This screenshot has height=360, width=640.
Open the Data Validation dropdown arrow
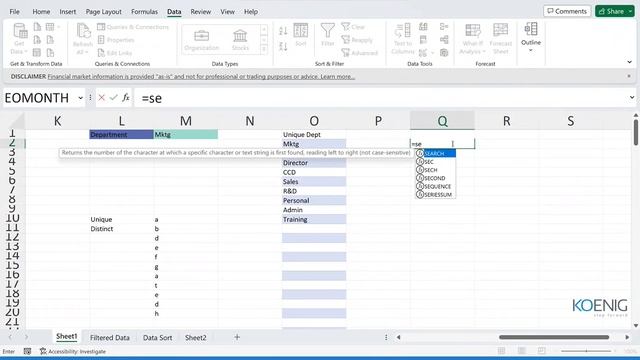[x=432, y=53]
